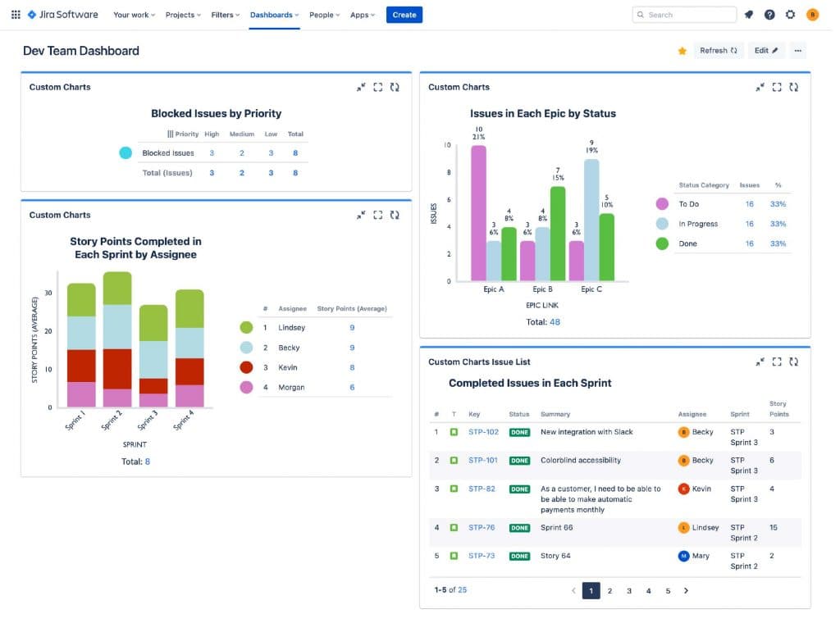Open the Projects dropdown menu
Image resolution: width=840 pixels, height=623 pixels.
tap(183, 15)
